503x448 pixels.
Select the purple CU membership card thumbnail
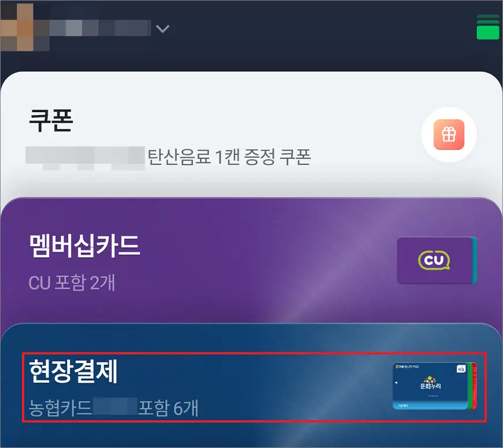[434, 260]
